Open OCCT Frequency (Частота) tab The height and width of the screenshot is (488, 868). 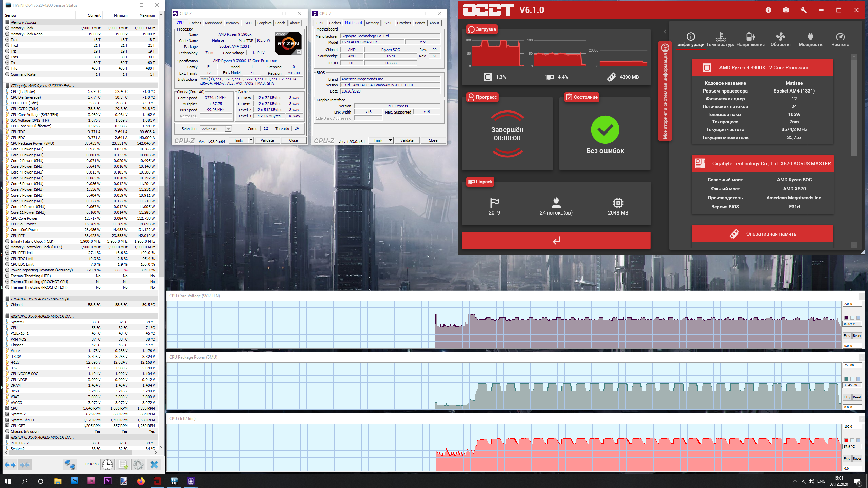coord(840,39)
